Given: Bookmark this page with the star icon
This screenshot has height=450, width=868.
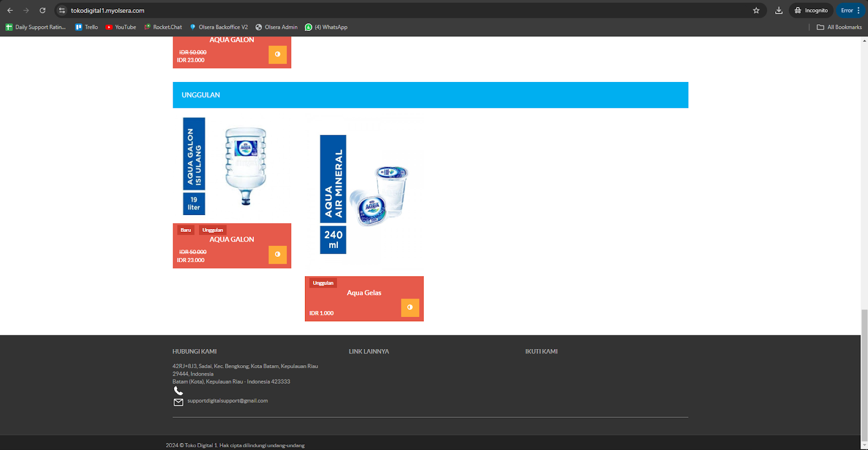Looking at the screenshot, I should pos(756,10).
